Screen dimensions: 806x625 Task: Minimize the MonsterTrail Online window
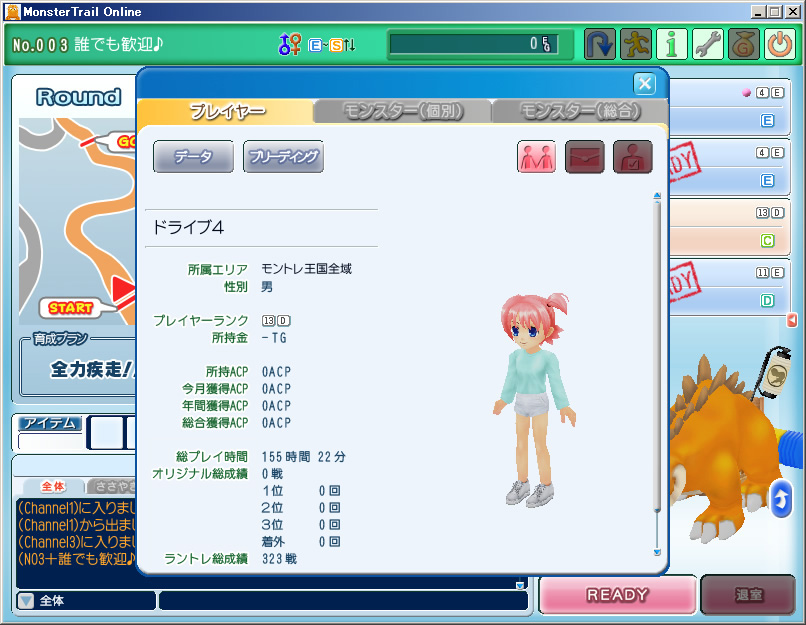coord(758,11)
